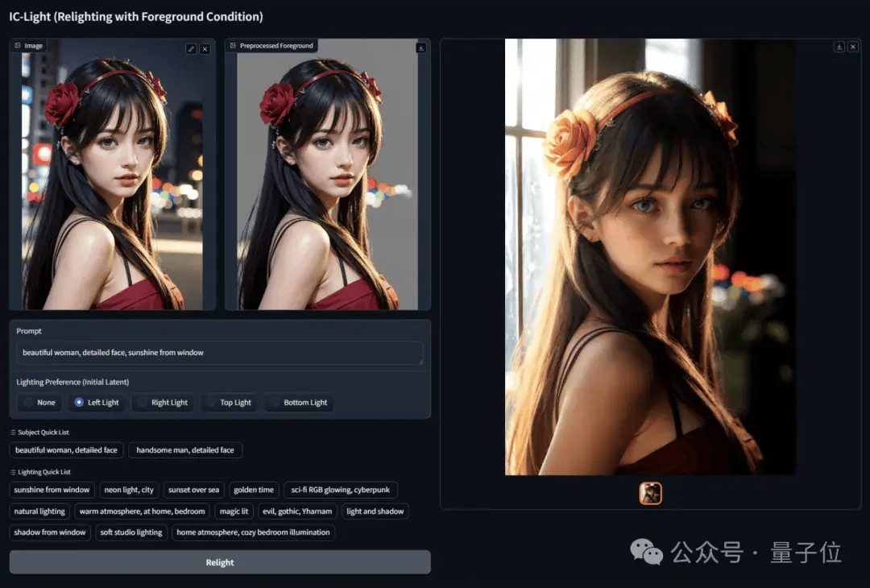Select the output gallery thumbnail below the result
This screenshot has height=588, width=870.
[x=651, y=491]
